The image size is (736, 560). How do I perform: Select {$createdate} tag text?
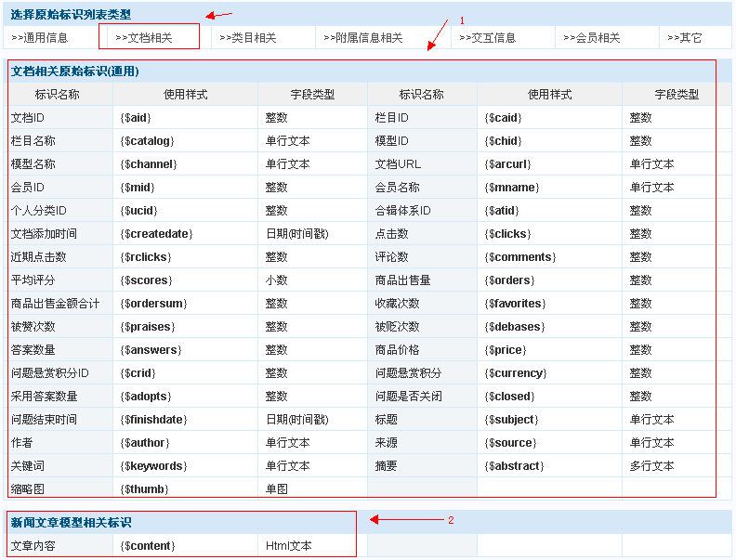point(157,234)
